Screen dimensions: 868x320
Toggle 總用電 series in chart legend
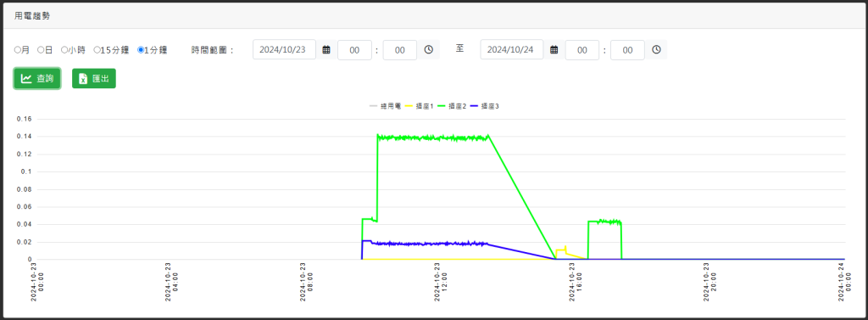tap(385, 105)
